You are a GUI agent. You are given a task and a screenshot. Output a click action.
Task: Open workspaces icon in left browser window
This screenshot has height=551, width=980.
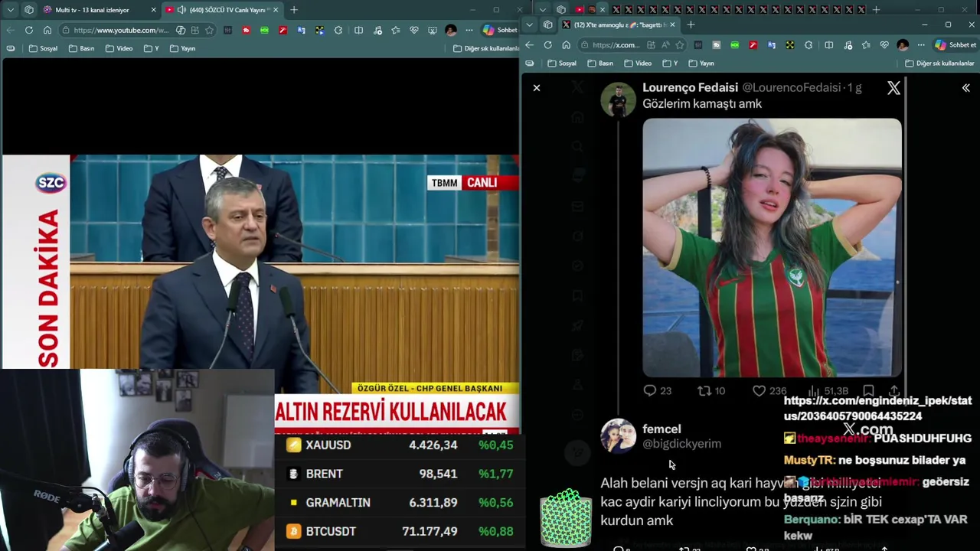tap(29, 10)
